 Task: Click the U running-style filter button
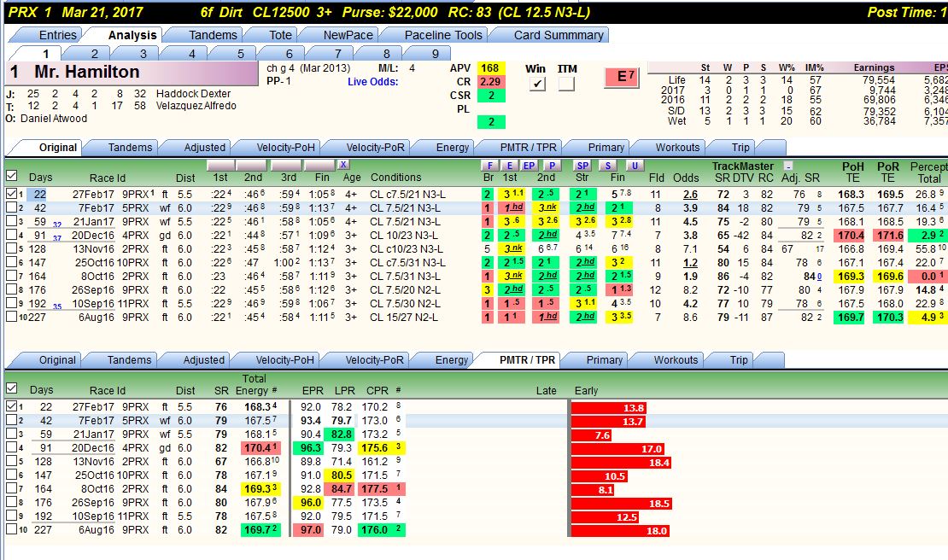tap(635, 166)
